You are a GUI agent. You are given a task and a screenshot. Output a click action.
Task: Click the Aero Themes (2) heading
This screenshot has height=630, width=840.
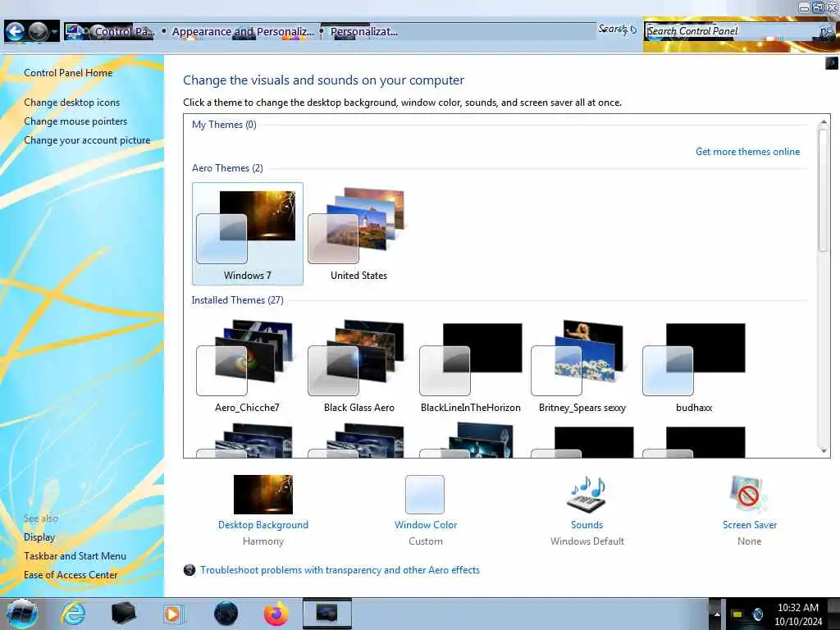point(227,167)
